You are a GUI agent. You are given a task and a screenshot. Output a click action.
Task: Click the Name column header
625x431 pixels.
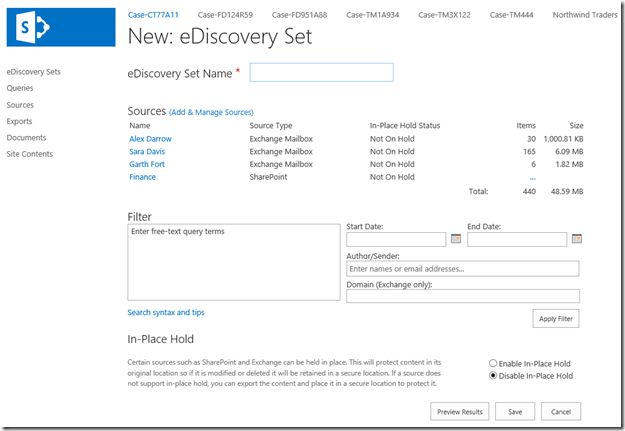click(140, 126)
